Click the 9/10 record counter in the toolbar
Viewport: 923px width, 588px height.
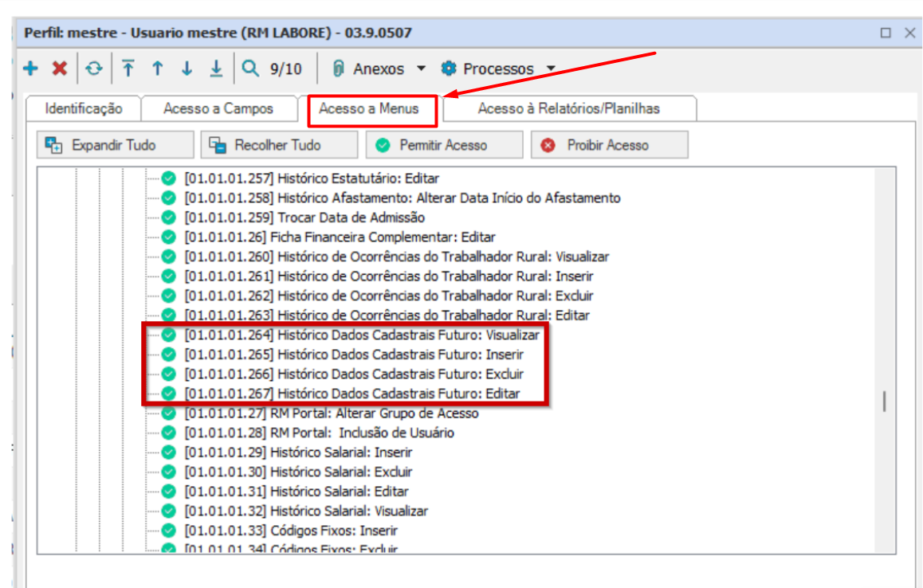point(285,69)
